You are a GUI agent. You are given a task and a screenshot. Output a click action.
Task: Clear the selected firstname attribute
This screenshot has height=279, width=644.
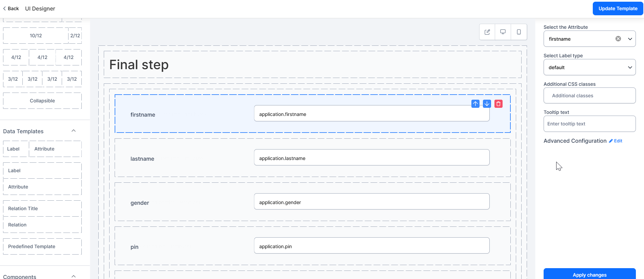coord(618,39)
